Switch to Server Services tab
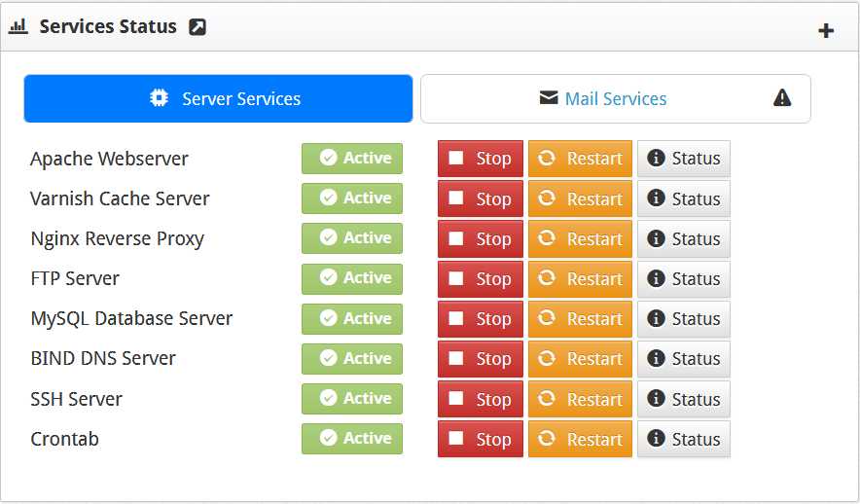Viewport: 860px width, 504px height. pos(218,98)
